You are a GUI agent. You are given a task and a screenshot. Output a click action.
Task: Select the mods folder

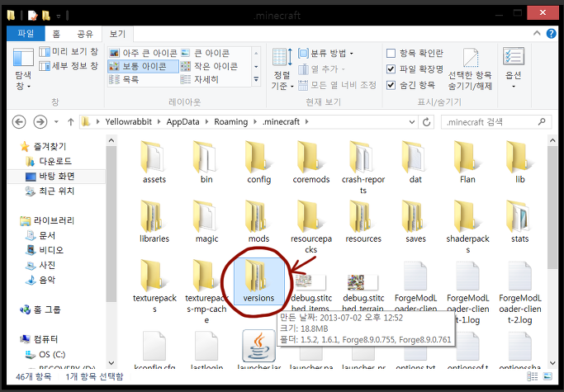click(258, 221)
